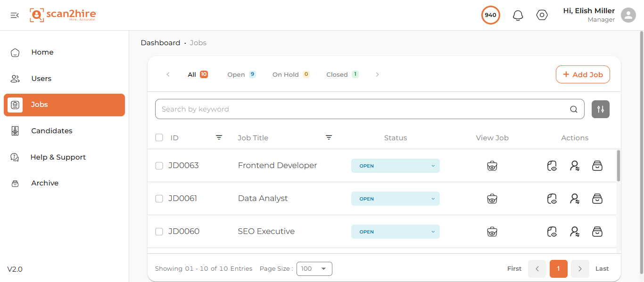Click the Users sidebar icon

tap(15, 79)
